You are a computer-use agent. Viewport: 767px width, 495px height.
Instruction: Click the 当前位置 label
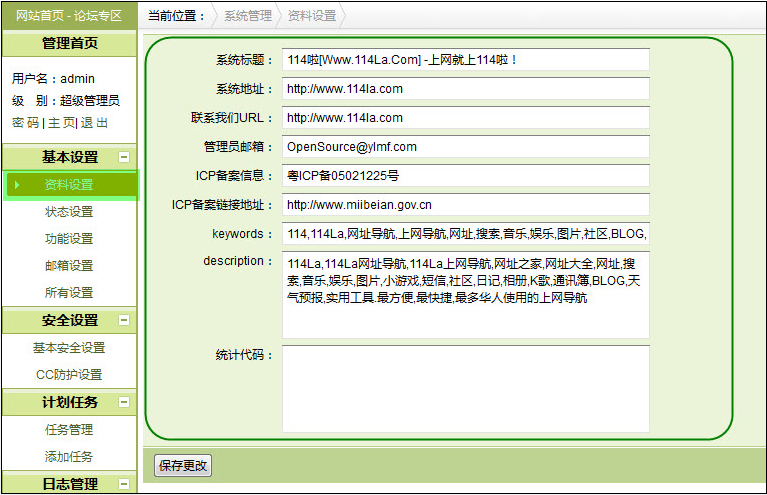(x=177, y=16)
